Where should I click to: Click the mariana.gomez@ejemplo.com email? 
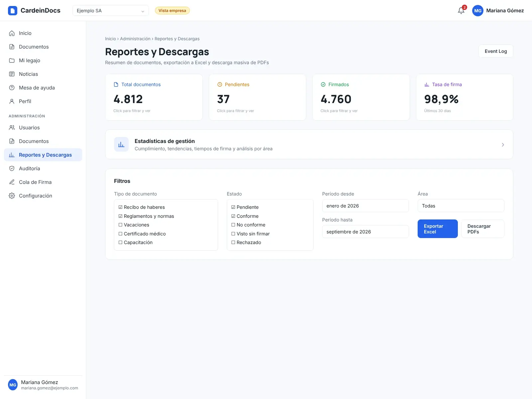click(50, 388)
